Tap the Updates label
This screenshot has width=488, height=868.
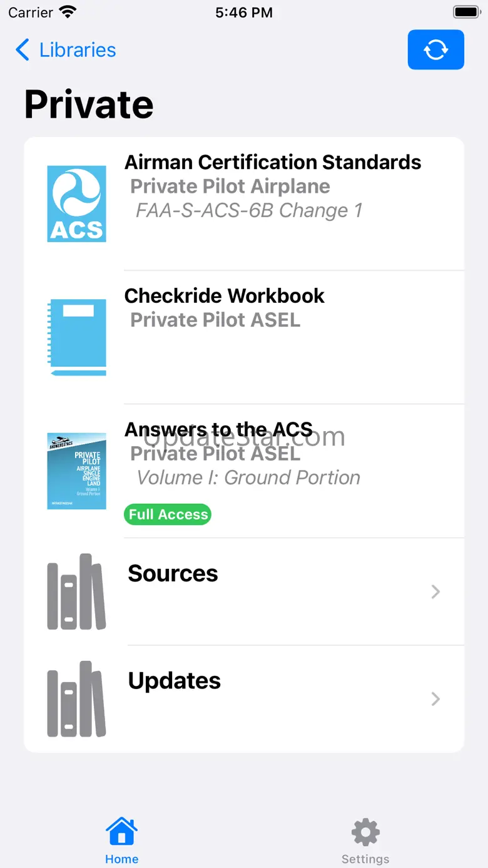[174, 680]
